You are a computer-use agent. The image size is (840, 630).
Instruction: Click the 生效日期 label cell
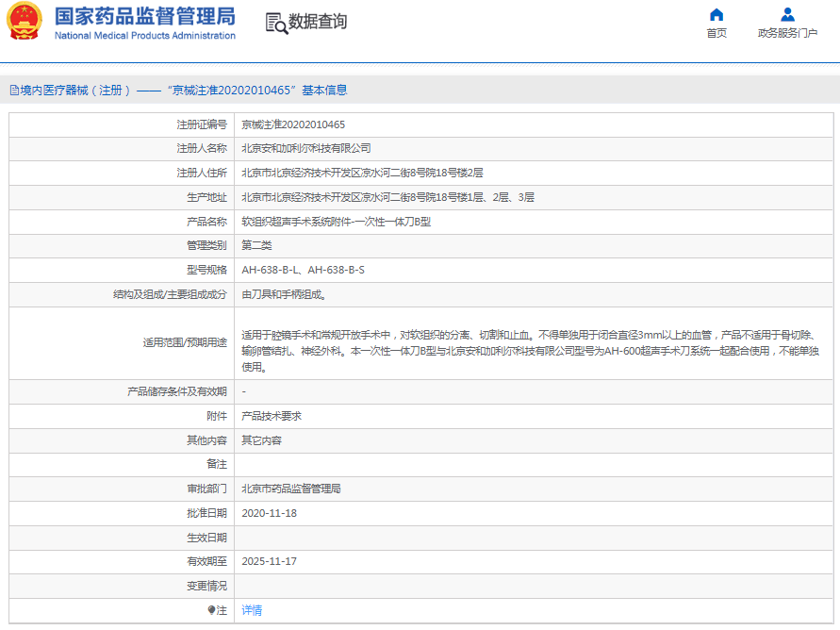122,538
